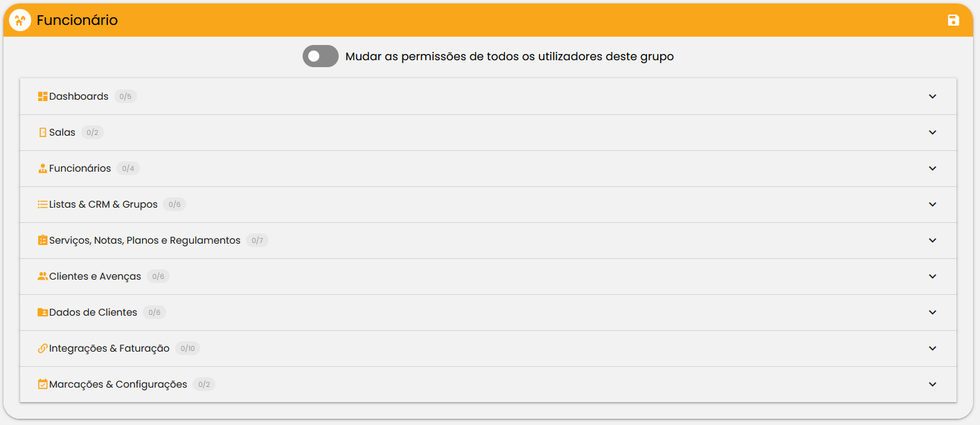Click the Funcionários person icon
980x425 pixels.
pyautogui.click(x=42, y=168)
